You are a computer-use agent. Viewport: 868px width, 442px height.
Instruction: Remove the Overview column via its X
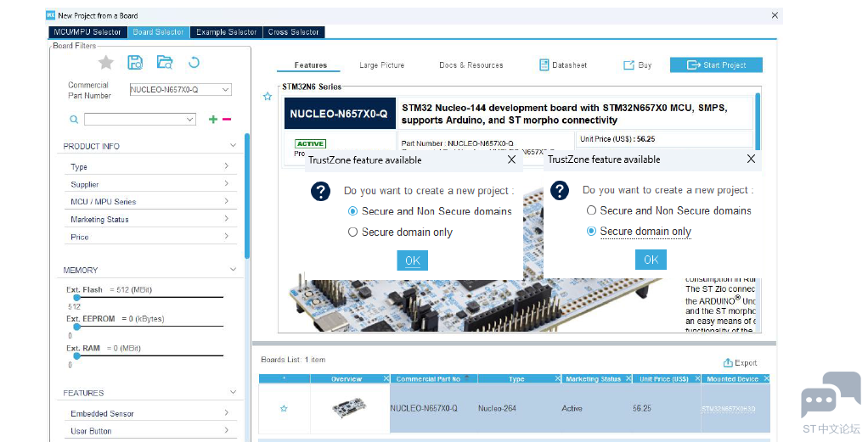[x=386, y=378]
